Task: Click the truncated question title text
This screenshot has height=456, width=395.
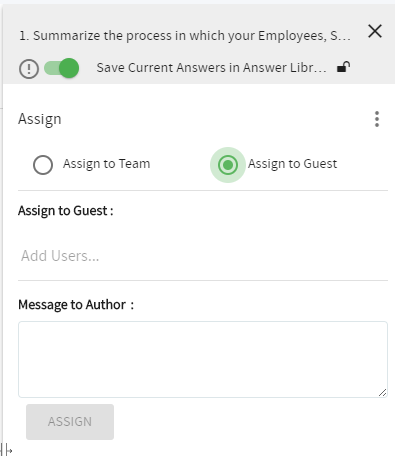Action: 185,36
